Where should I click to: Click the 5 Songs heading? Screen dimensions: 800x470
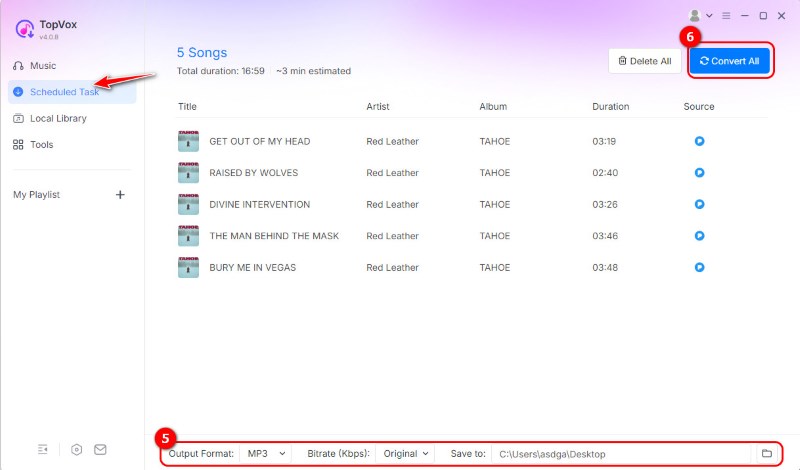[x=202, y=53]
